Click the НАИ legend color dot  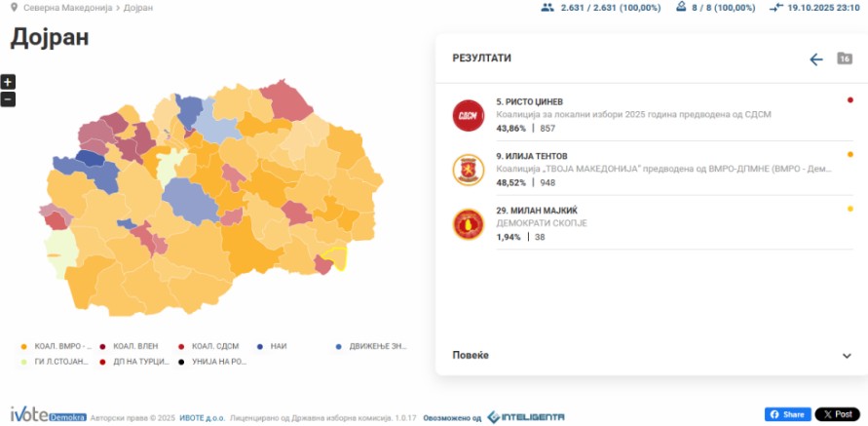coord(259,346)
